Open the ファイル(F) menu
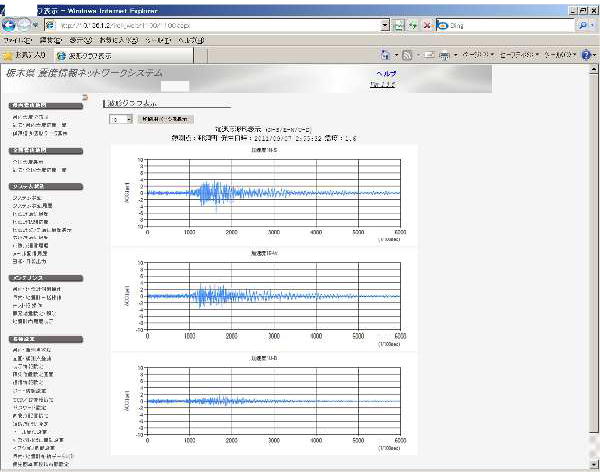 [18, 40]
